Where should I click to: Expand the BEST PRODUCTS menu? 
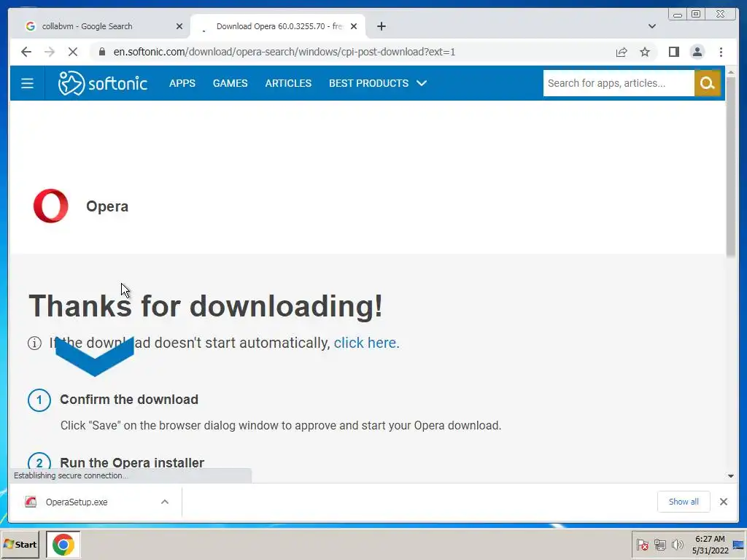(x=378, y=83)
